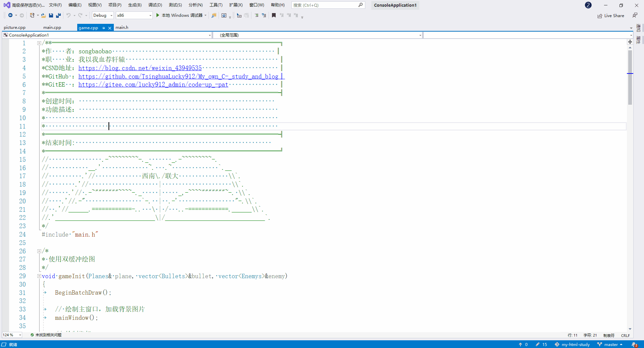
Task: Expand the debugger target dropdown arrow
Action: [x=205, y=15]
